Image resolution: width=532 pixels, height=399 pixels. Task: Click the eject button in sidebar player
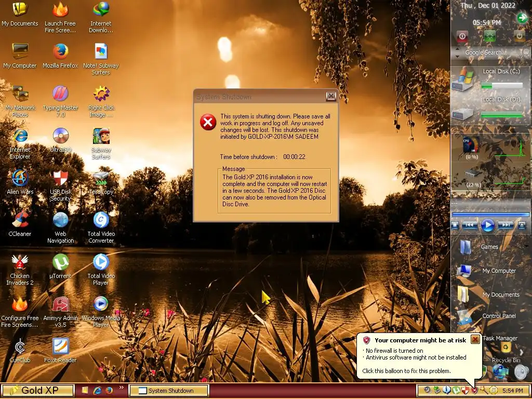(522, 225)
